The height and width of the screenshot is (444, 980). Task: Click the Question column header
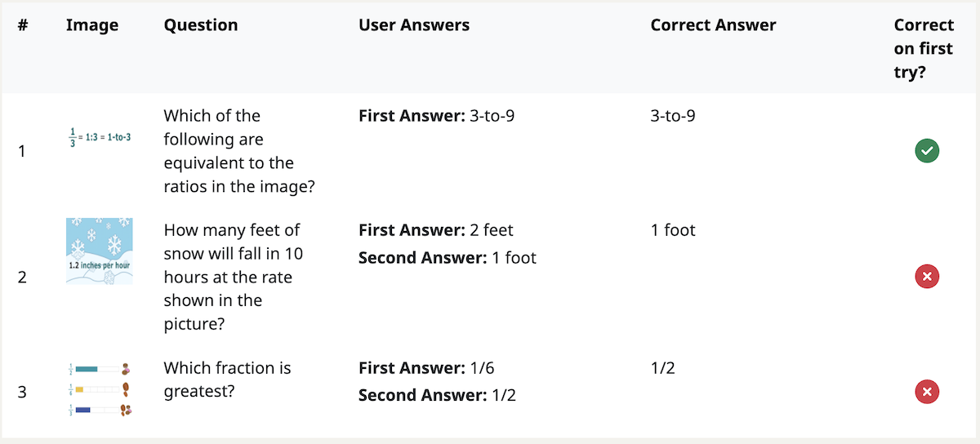tap(201, 25)
